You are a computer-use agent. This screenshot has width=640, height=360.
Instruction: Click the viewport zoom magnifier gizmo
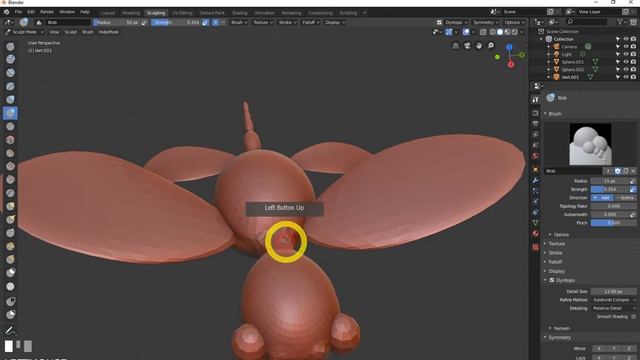(x=491, y=46)
